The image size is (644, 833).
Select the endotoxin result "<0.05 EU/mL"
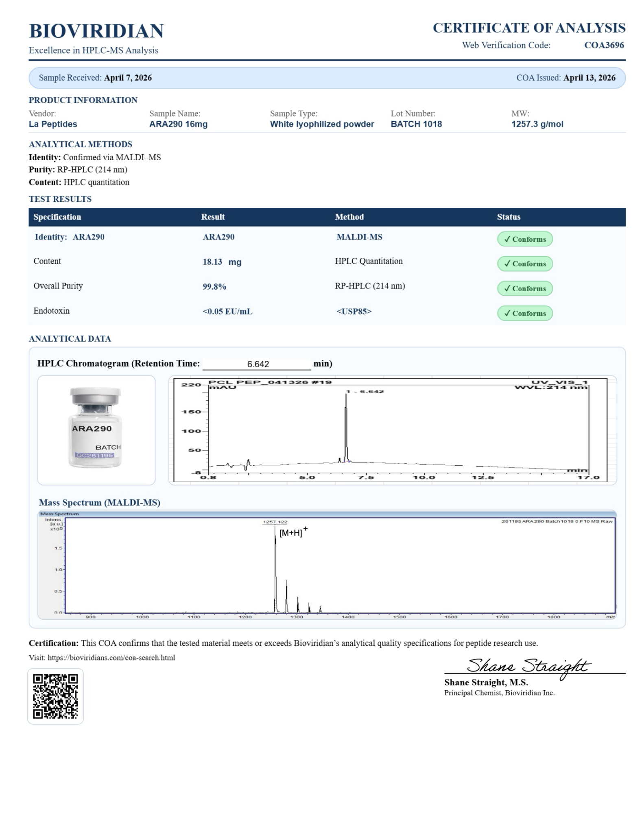tap(227, 312)
